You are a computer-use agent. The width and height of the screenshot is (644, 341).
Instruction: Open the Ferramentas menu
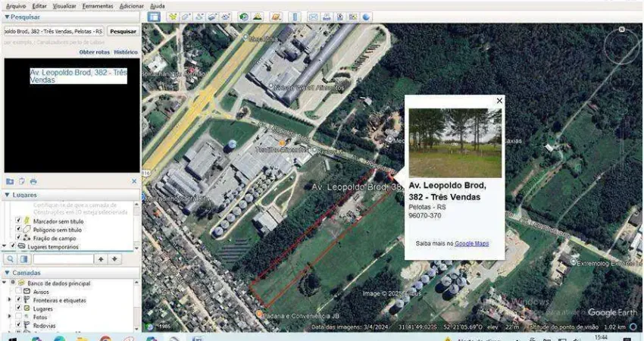click(98, 5)
